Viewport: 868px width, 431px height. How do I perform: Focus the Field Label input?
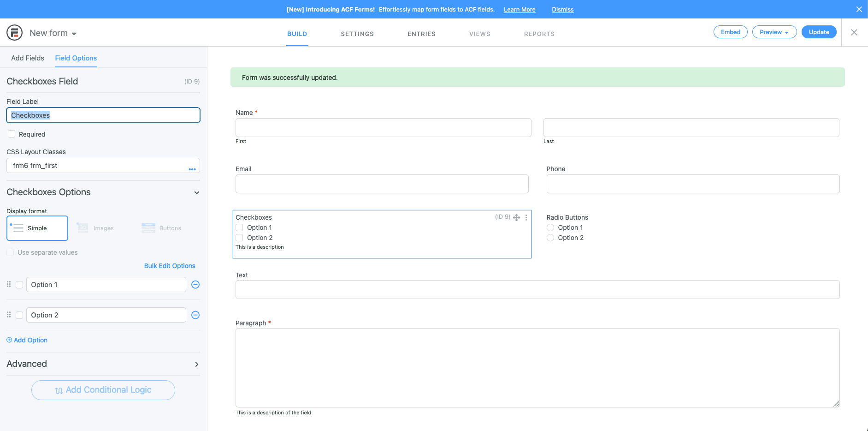click(103, 115)
